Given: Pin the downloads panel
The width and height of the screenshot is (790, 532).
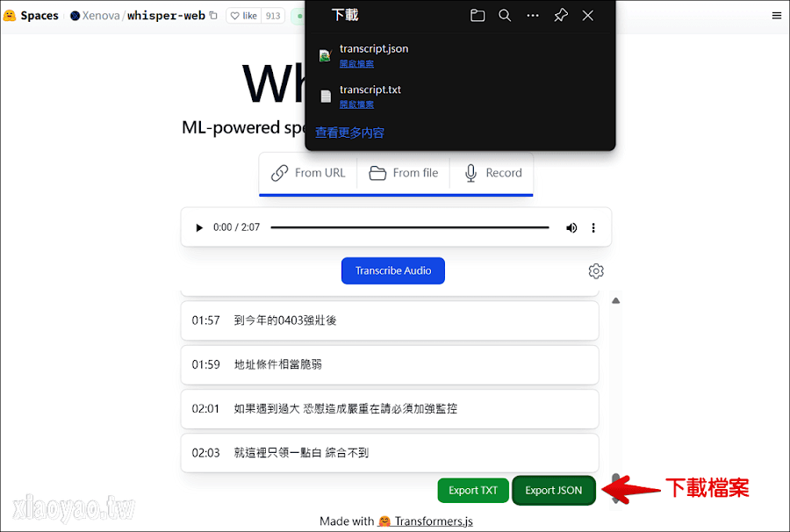Looking at the screenshot, I should click(x=561, y=16).
